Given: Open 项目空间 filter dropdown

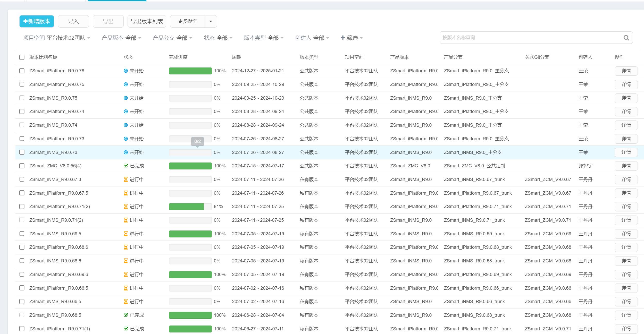Looking at the screenshot, I should (x=57, y=38).
